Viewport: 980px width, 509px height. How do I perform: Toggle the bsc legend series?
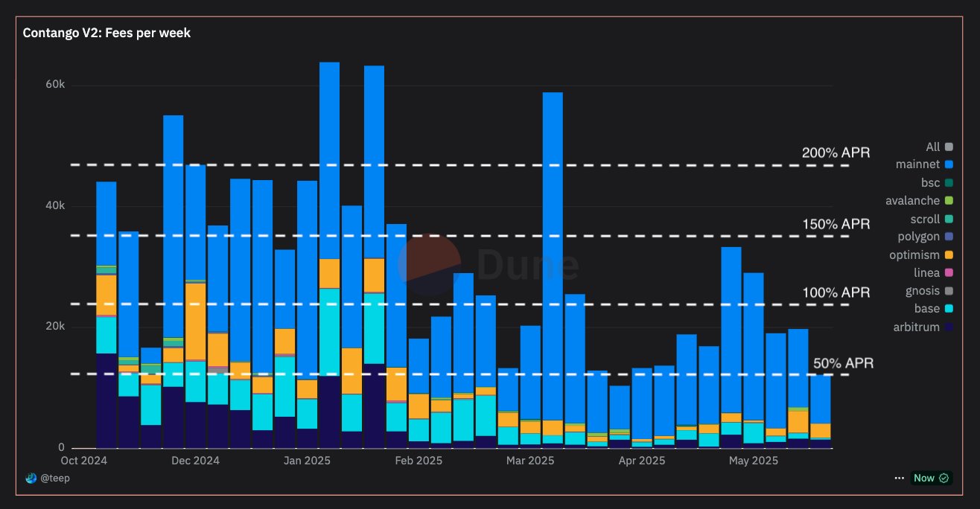click(x=937, y=182)
